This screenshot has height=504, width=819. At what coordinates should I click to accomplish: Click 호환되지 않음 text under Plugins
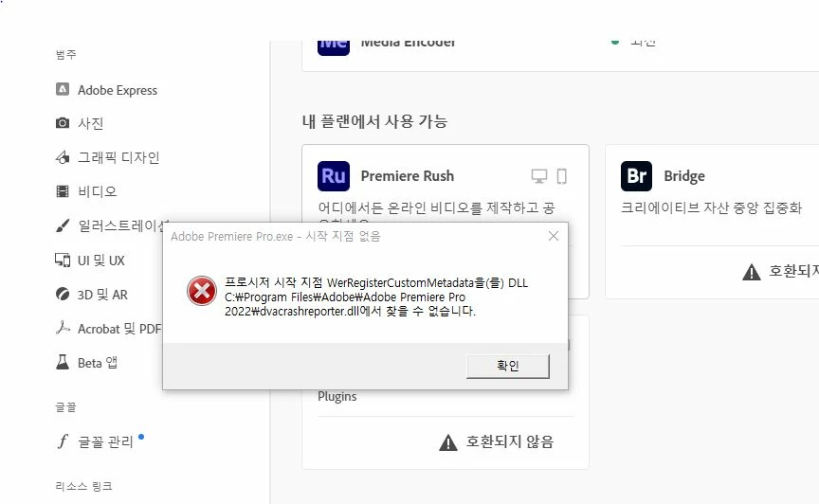point(509,441)
